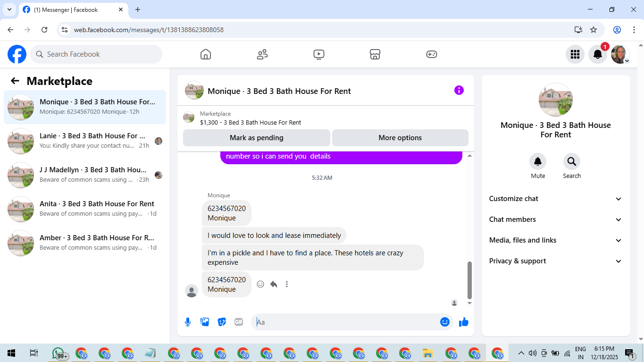Open the Friends icon in top navigation

(x=262, y=54)
